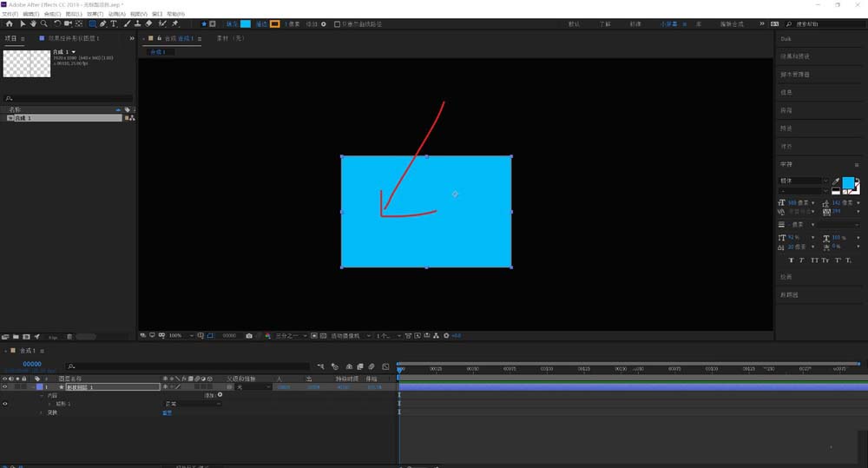Open the active camera view dropdown
The width and height of the screenshot is (868, 468).
[351, 336]
